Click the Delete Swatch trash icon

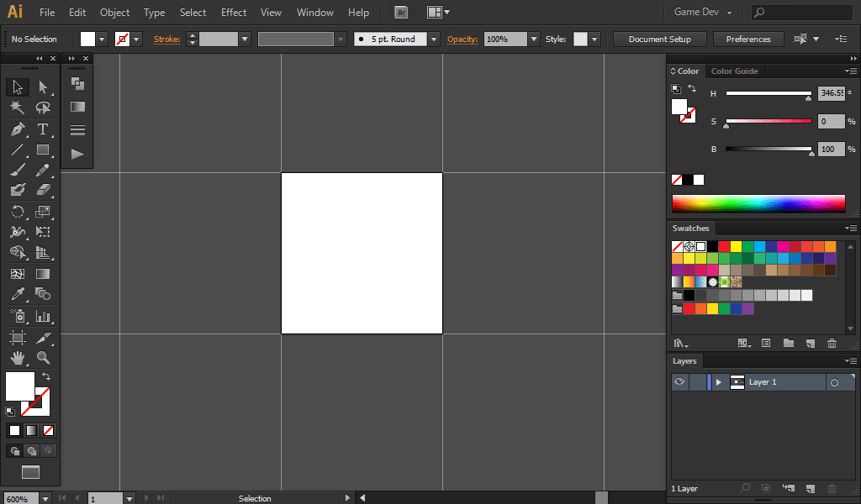832,343
